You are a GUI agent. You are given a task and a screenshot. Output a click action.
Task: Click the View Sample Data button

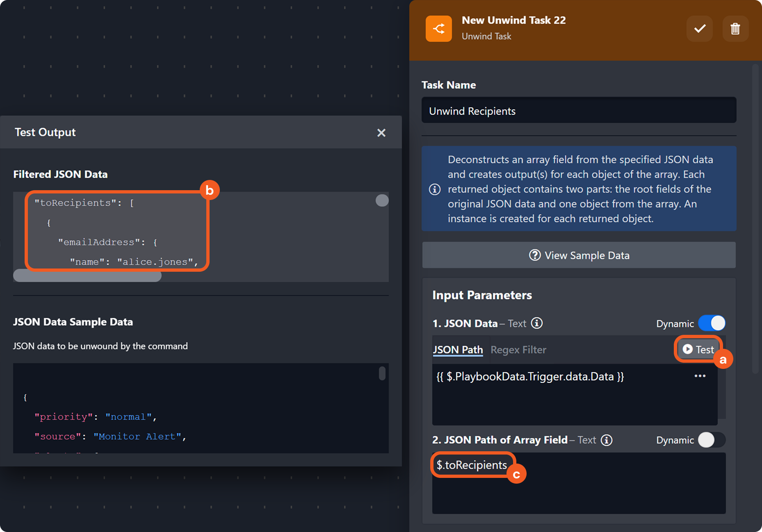[579, 255]
